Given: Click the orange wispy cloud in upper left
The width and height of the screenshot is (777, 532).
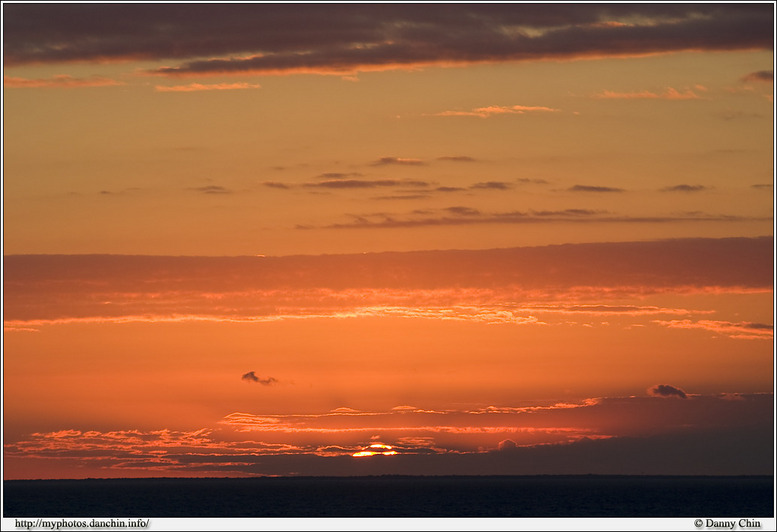Looking at the screenshot, I should pos(206,87).
